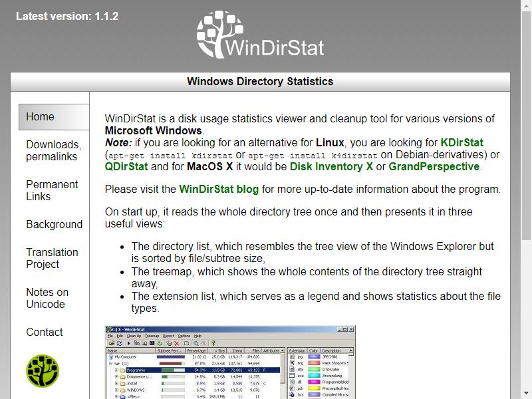Follow the KDirStat link
Viewport: 532px width, 399px height.
(462, 142)
